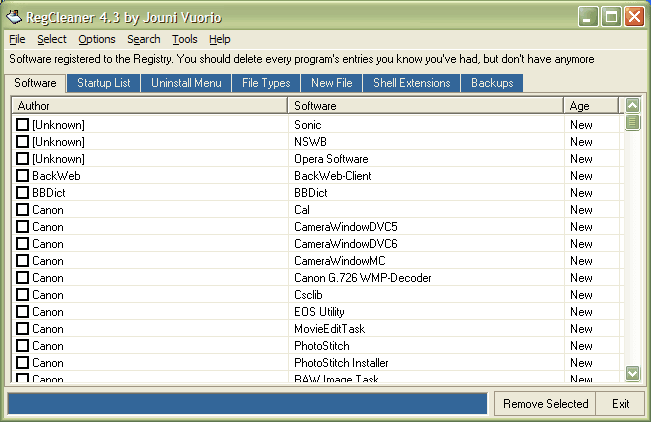Switch to the File Types tab
This screenshot has height=422, width=651.
click(x=266, y=83)
